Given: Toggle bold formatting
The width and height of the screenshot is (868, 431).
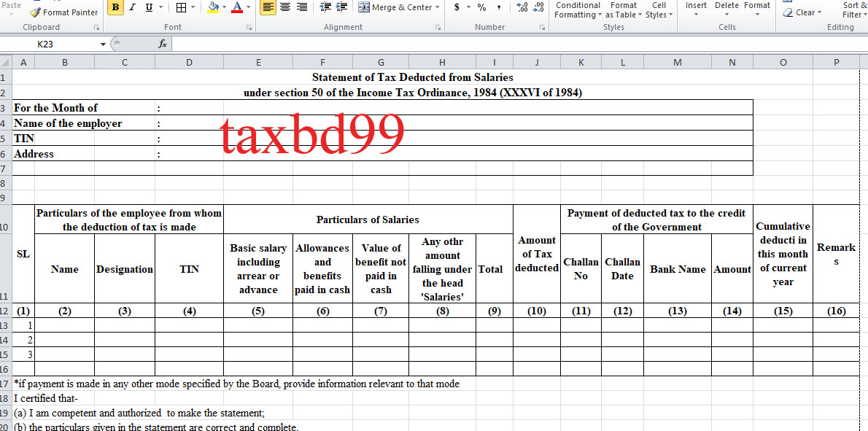Looking at the screenshot, I should click(115, 7).
